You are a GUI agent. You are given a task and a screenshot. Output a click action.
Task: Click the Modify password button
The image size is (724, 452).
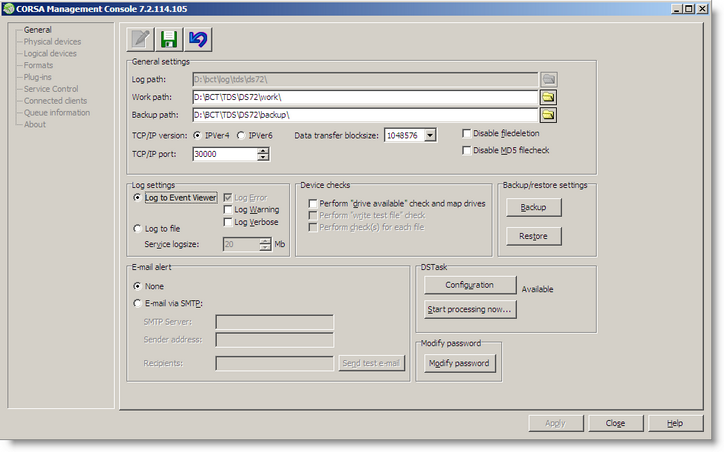pyautogui.click(x=459, y=363)
